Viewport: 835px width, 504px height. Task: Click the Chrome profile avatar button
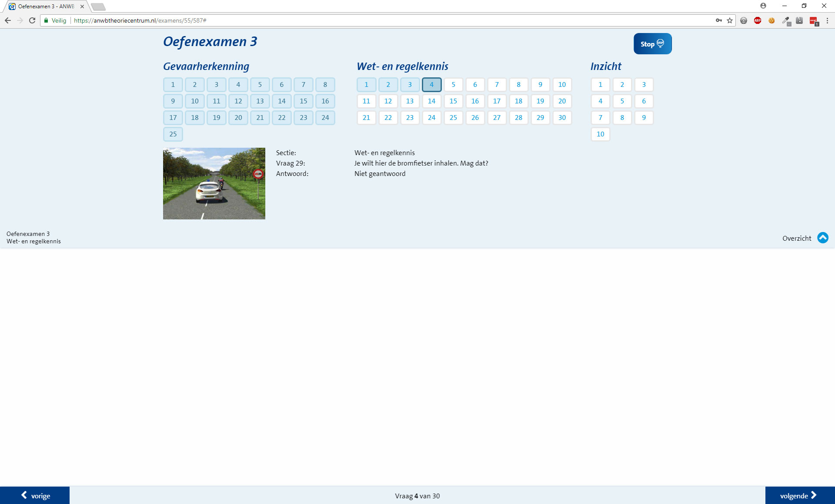(763, 6)
